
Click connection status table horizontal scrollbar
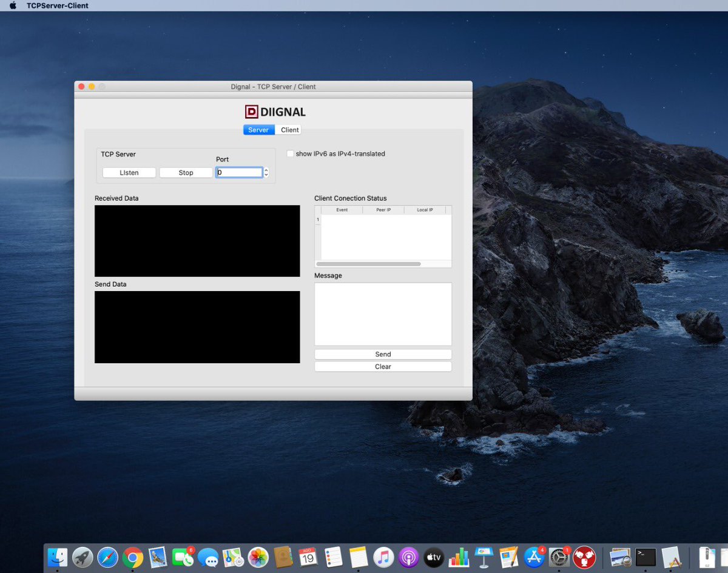pos(368,264)
